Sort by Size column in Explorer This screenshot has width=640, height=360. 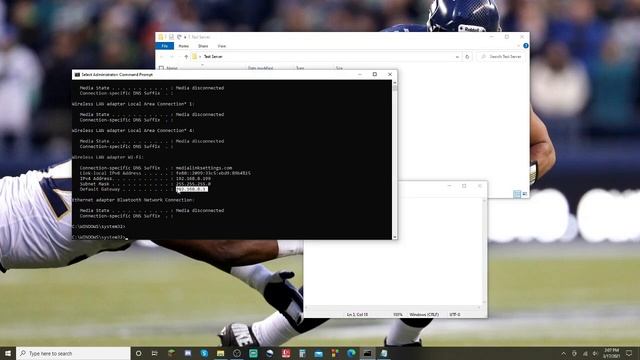pyautogui.click(x=339, y=68)
